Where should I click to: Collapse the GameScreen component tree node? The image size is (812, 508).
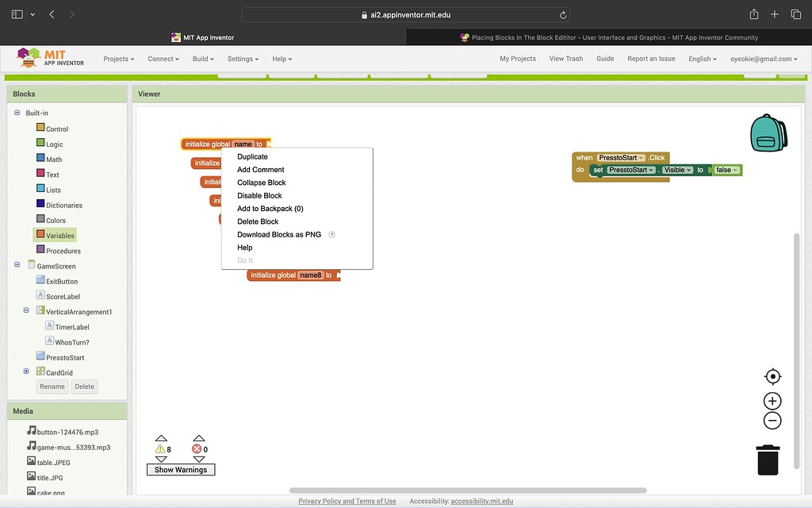tap(17, 265)
